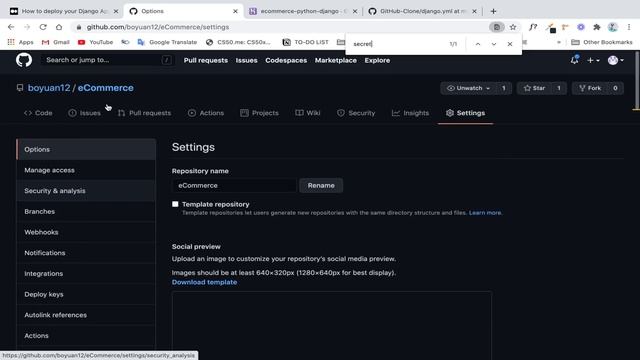Open the Security tab
The height and width of the screenshot is (360, 640).
click(x=356, y=113)
